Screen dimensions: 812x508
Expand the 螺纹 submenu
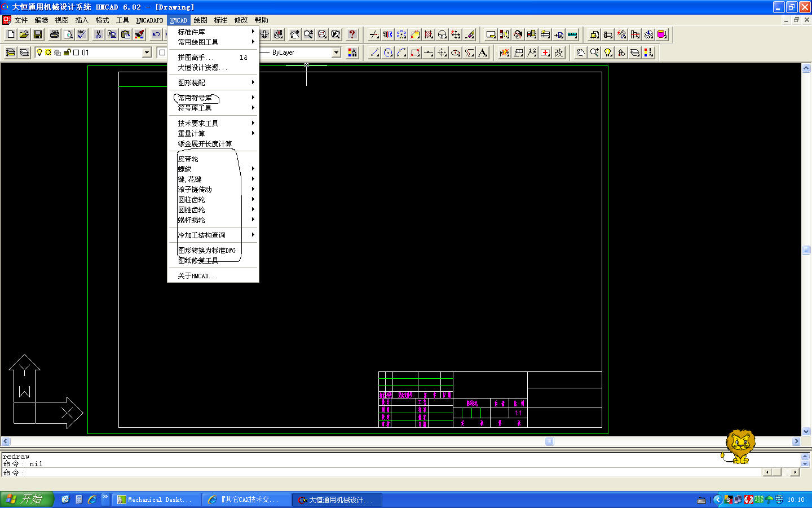tap(213, 169)
